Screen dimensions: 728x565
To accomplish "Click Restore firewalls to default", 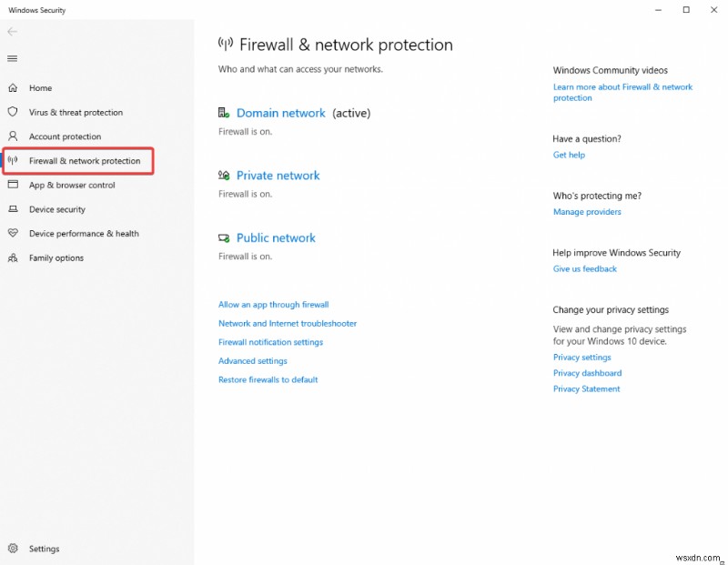I will click(268, 379).
